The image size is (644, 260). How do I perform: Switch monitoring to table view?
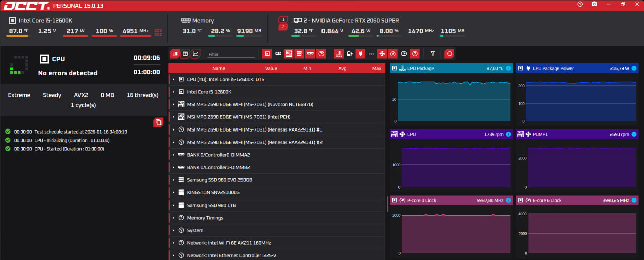click(x=185, y=53)
